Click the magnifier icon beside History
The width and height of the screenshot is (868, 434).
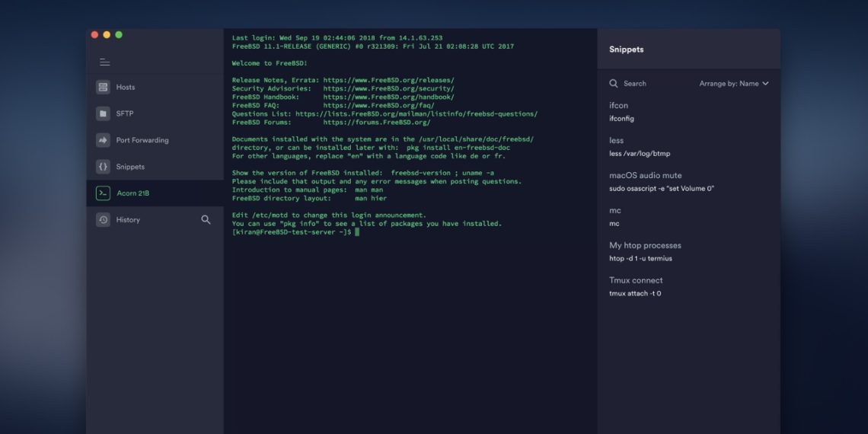[x=206, y=219]
